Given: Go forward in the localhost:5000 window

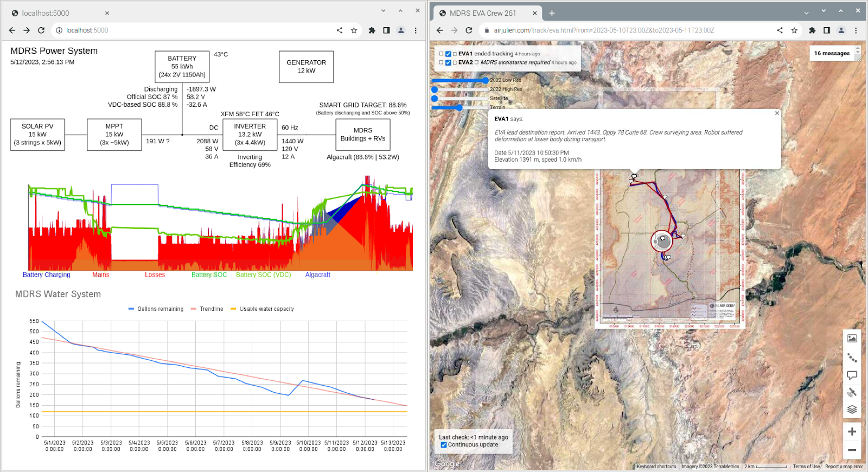Looking at the screenshot, I should click(26, 30).
